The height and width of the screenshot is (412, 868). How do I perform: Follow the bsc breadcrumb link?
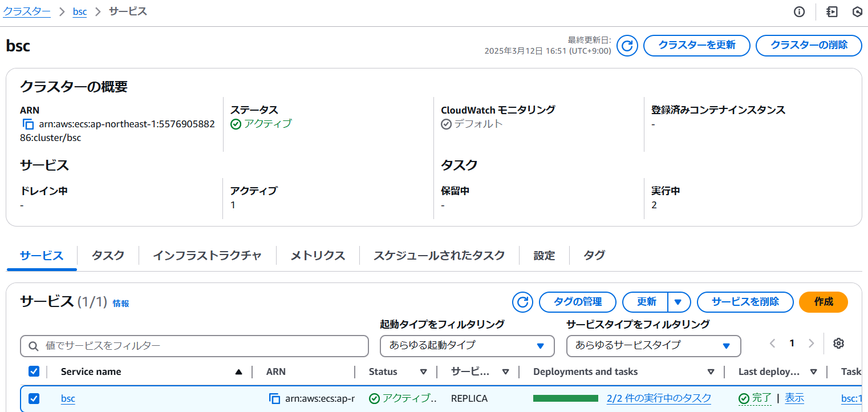point(80,11)
